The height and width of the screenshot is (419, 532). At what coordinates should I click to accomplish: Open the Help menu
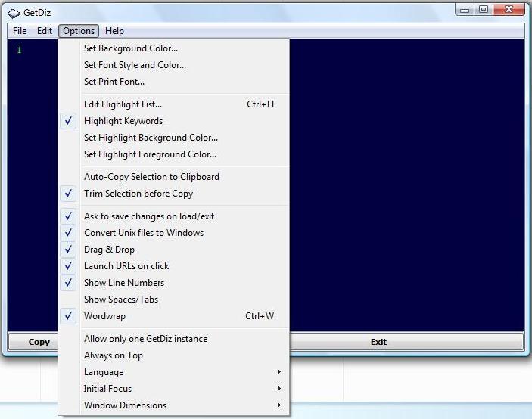pyautogui.click(x=114, y=31)
